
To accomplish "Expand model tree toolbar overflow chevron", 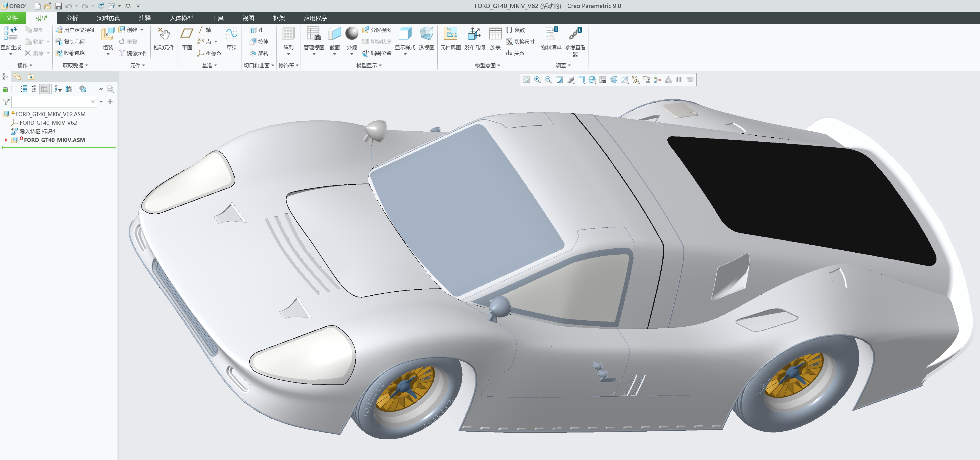I will pyautogui.click(x=101, y=89).
